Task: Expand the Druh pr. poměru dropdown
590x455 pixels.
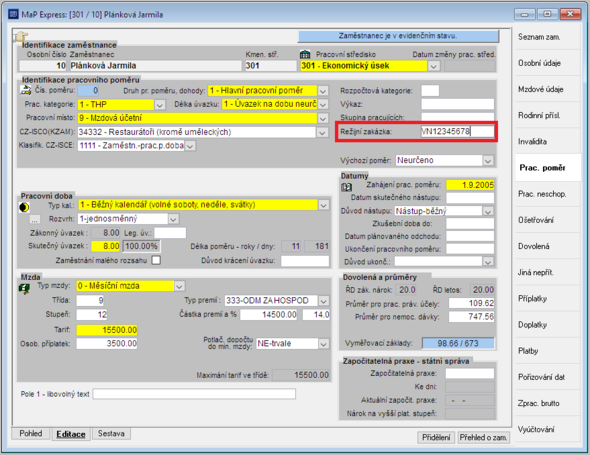Action: [x=322, y=91]
